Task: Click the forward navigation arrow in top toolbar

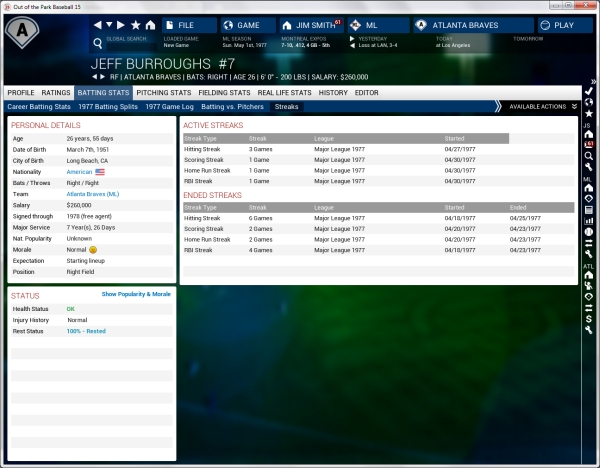Action: (x=121, y=25)
